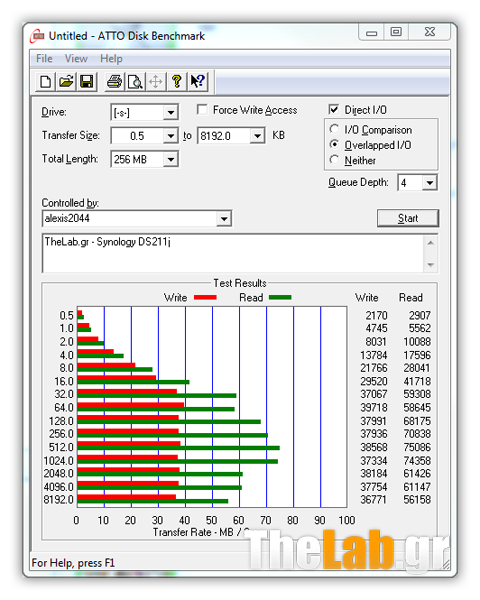This screenshot has height=600, width=480.
Task: Click the read value 2907
Action: [420, 315]
